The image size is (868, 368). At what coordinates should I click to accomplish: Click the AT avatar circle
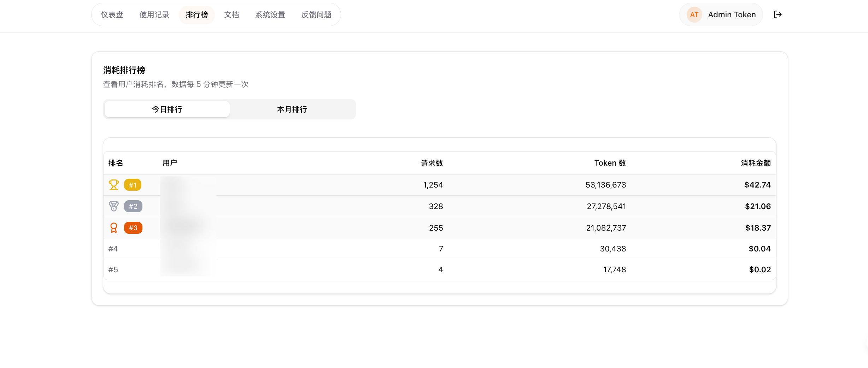coord(694,14)
